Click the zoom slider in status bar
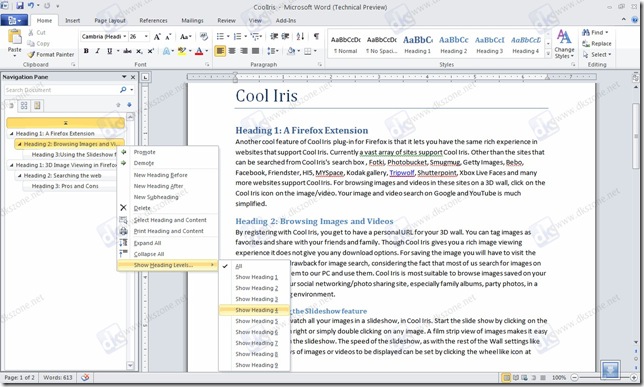This screenshot has height=387, width=644. (603, 377)
